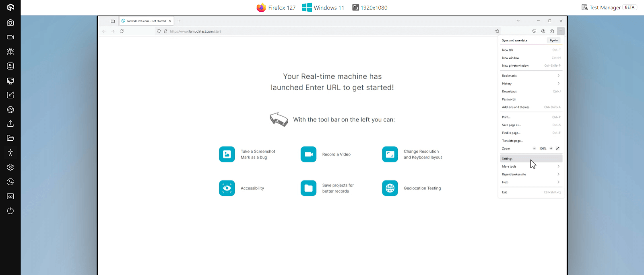Image resolution: width=644 pixels, height=275 pixels.
Task: Select Translate page... in the menu
Action: pos(531,141)
